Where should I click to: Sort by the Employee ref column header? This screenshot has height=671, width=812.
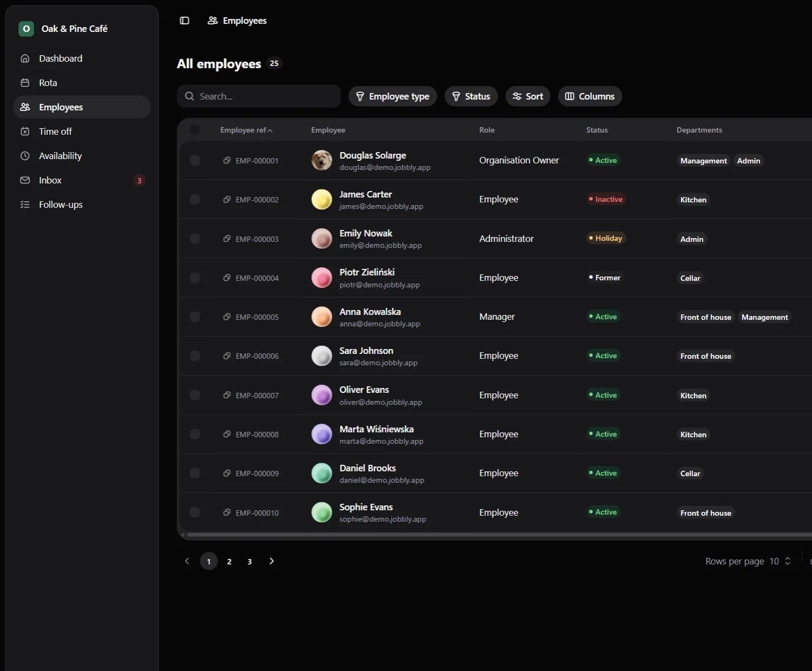[246, 130]
